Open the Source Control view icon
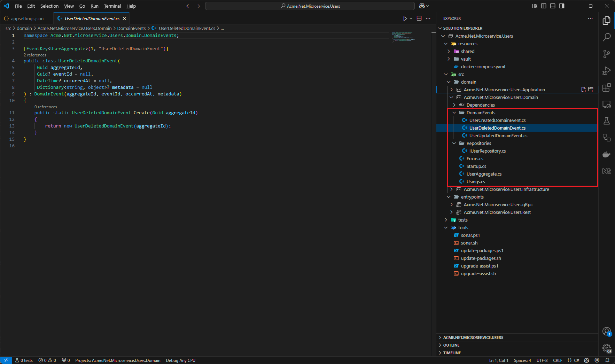This screenshot has width=615, height=364. pos(606,54)
